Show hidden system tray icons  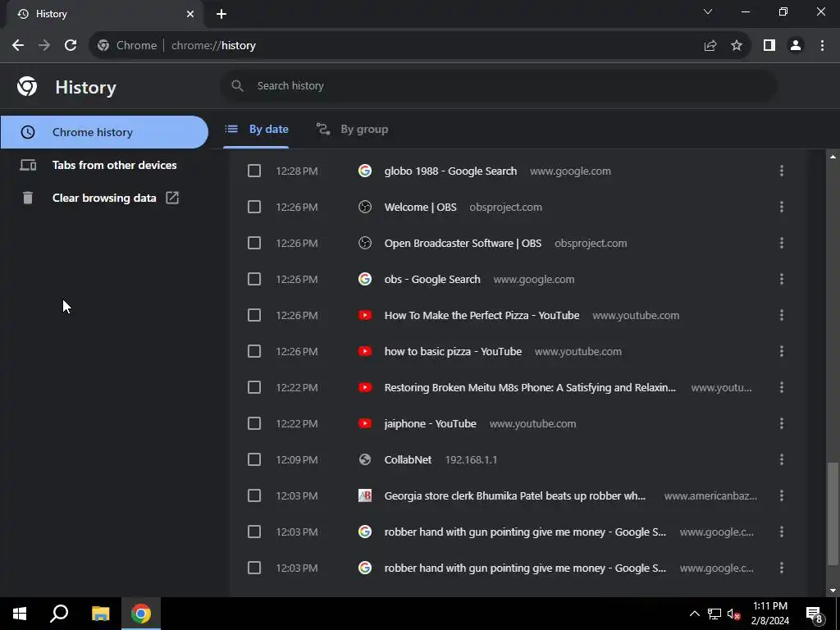pos(694,614)
